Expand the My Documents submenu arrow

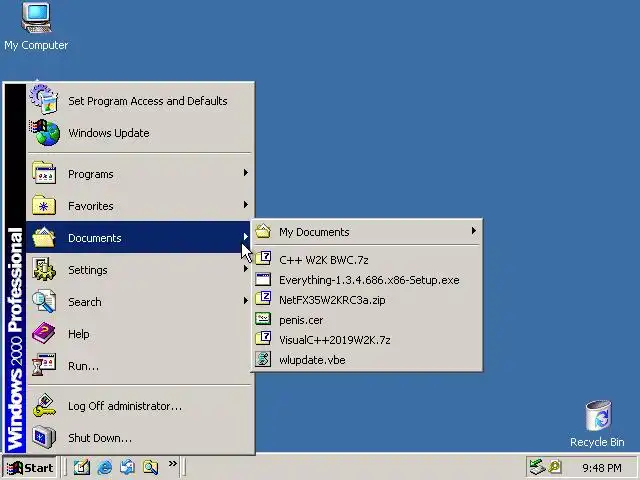pos(473,231)
